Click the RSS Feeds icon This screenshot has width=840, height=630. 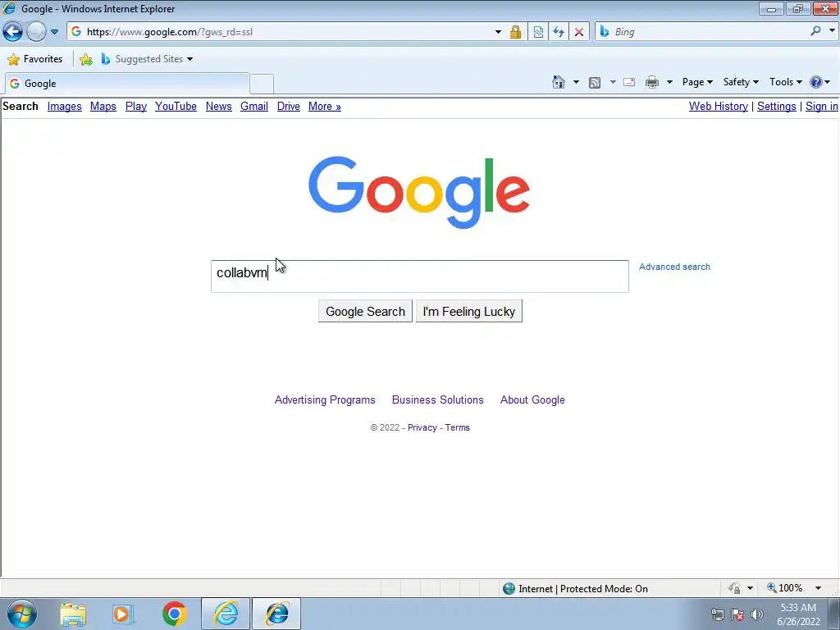pyautogui.click(x=595, y=83)
